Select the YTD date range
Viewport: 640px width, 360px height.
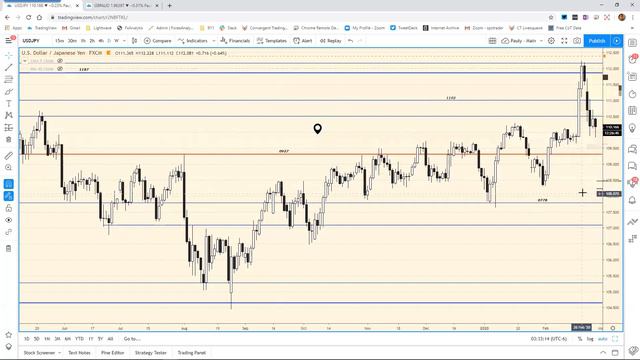click(x=80, y=339)
